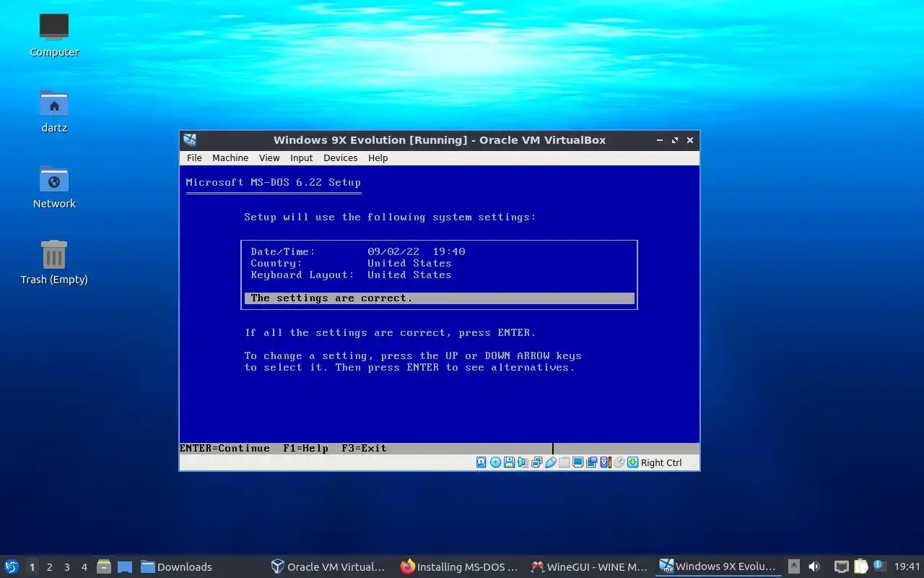924x578 pixels.
Task: Open the file manager launcher in taskbar
Action: 104,566
